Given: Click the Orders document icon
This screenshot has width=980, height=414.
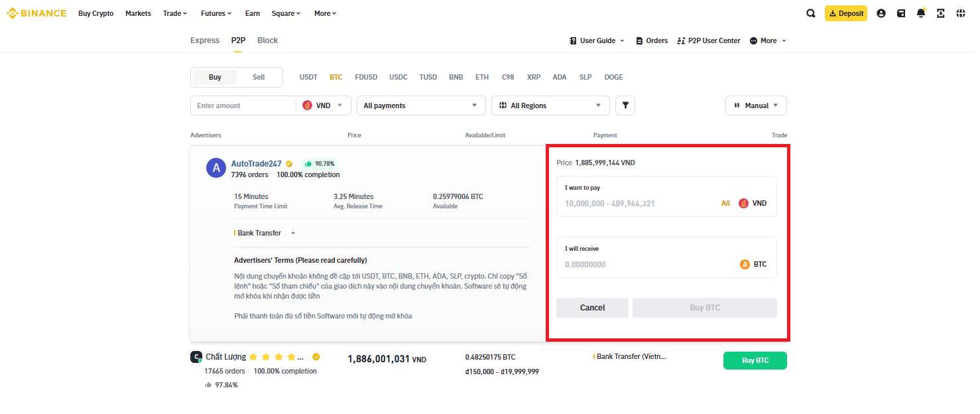Looking at the screenshot, I should click(x=639, y=40).
